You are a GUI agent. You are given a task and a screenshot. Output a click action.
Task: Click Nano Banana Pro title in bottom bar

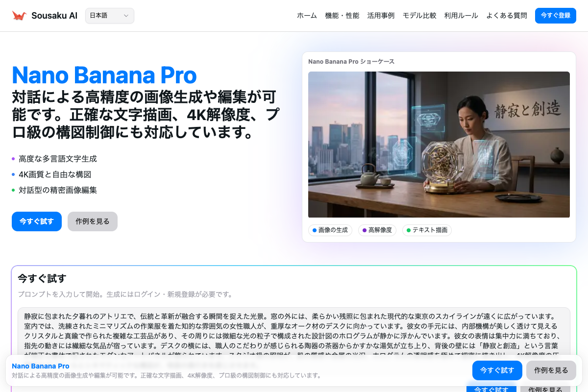[41, 366]
